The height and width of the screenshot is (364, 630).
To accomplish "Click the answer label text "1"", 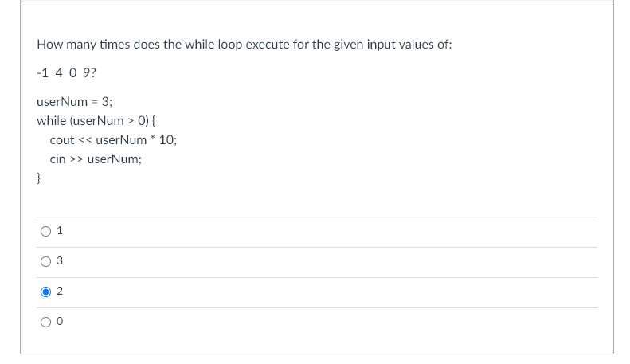I will click(x=61, y=232).
